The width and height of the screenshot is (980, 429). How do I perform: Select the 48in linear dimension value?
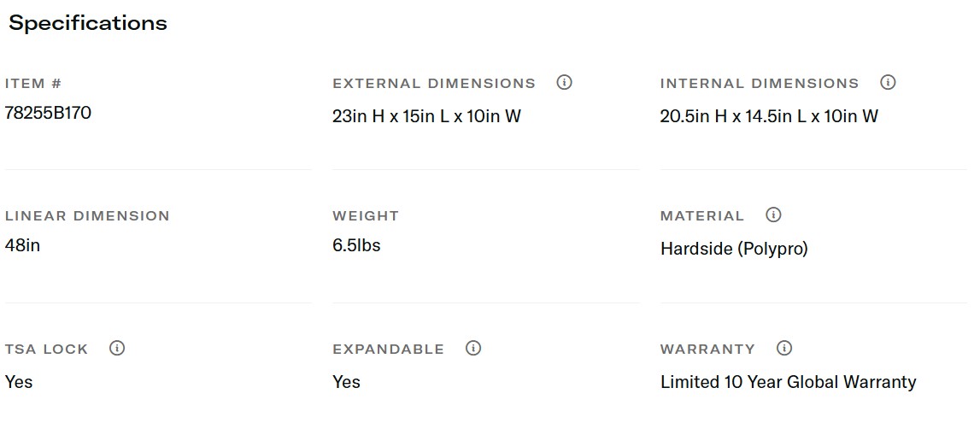pos(22,246)
